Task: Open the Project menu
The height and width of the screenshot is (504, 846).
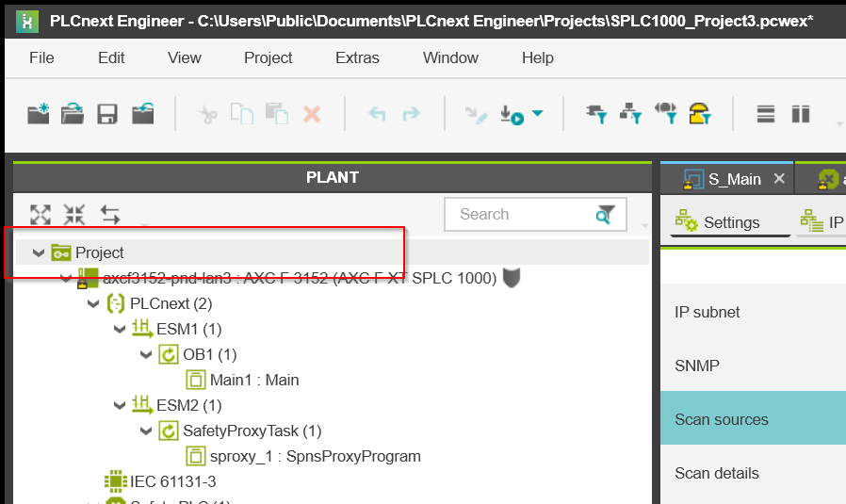Action: coord(268,57)
